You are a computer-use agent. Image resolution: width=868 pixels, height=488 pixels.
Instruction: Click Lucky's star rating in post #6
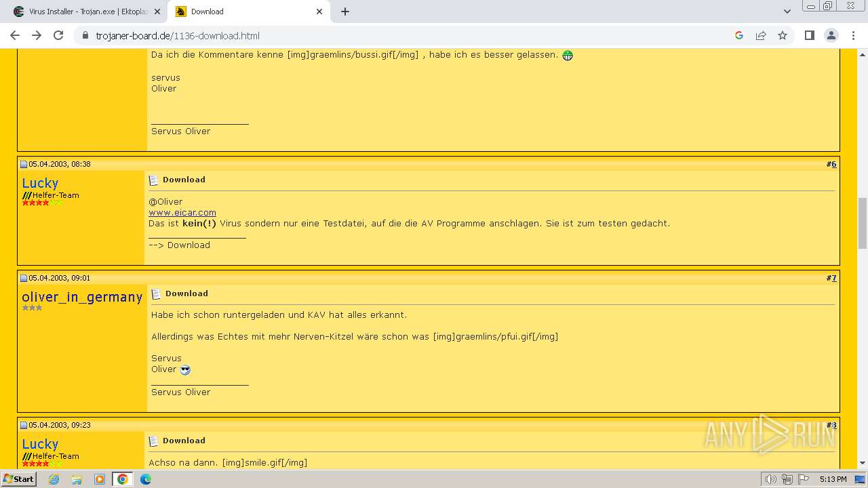(42, 203)
